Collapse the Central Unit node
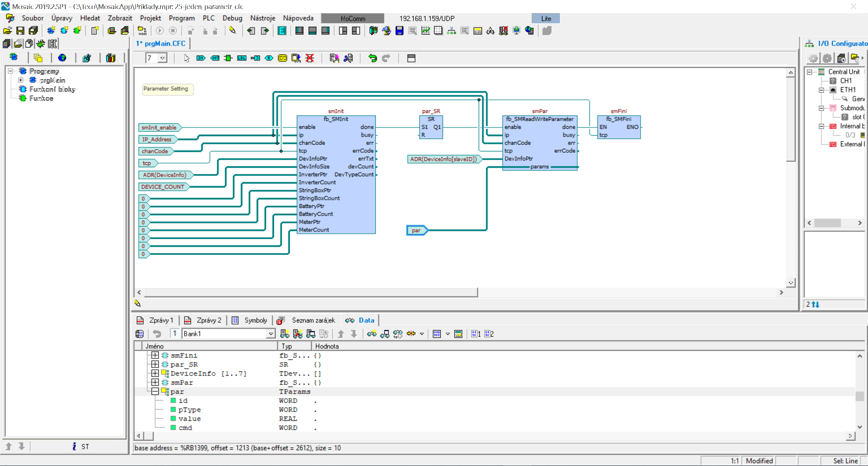The width and height of the screenshot is (868, 466). pyautogui.click(x=810, y=72)
